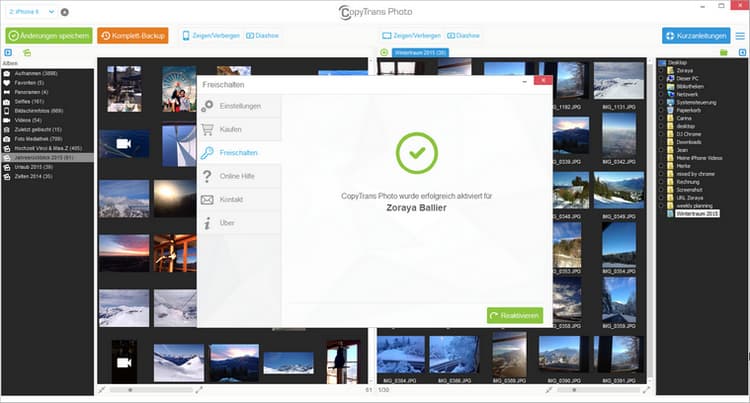Toggle Zeigen/Verbergen on the PC side

click(411, 36)
